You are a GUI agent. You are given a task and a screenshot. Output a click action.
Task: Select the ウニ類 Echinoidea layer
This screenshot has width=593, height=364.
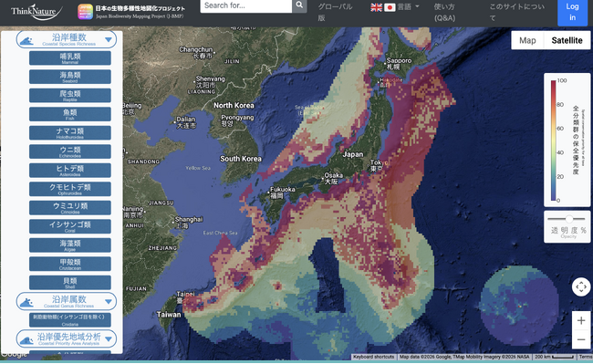tap(70, 151)
